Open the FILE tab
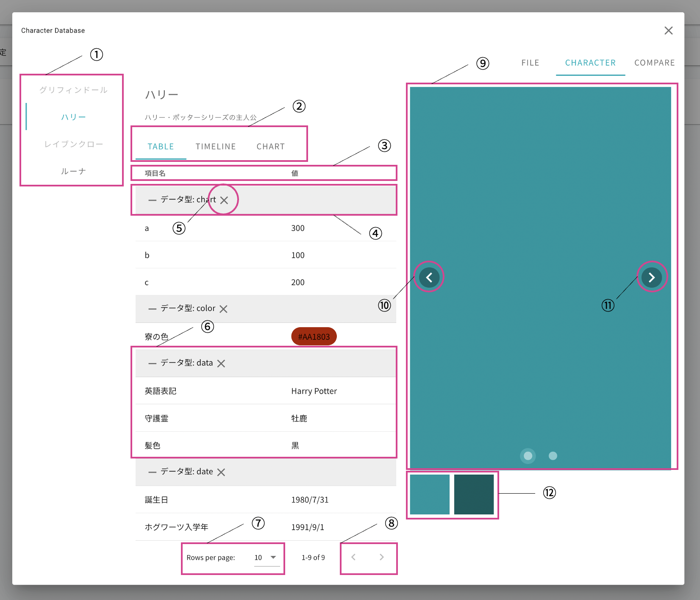This screenshot has width=700, height=600. click(530, 63)
